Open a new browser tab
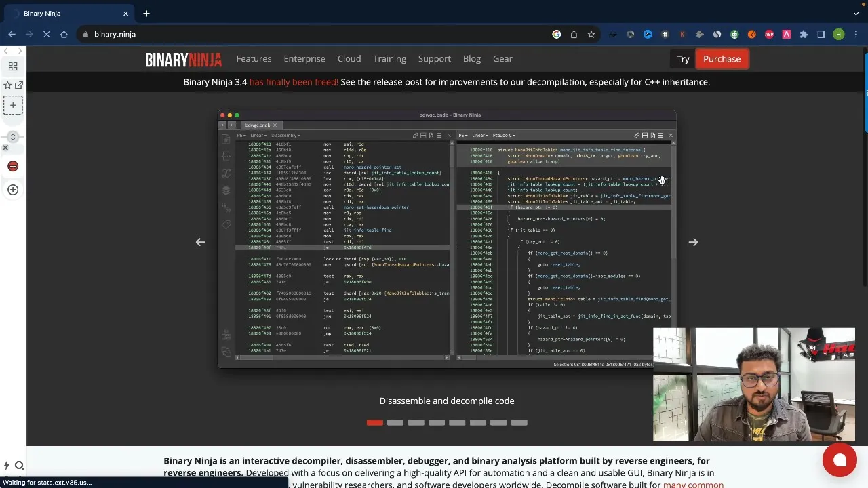 pyautogui.click(x=146, y=13)
